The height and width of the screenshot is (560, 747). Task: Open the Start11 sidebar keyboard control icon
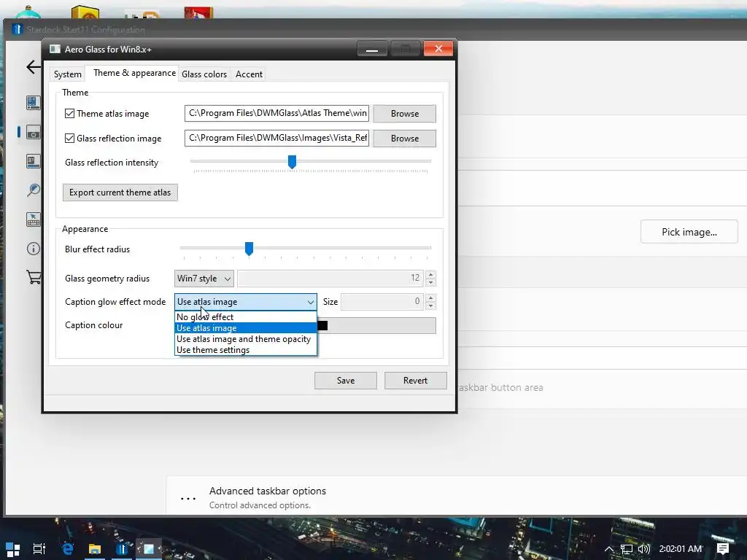click(34, 219)
